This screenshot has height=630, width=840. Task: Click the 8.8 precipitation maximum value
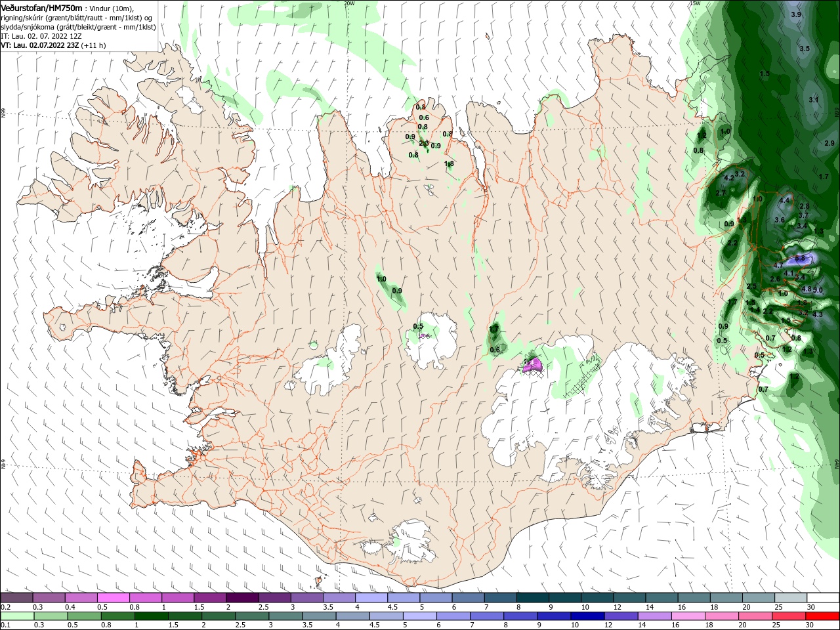pos(799,258)
